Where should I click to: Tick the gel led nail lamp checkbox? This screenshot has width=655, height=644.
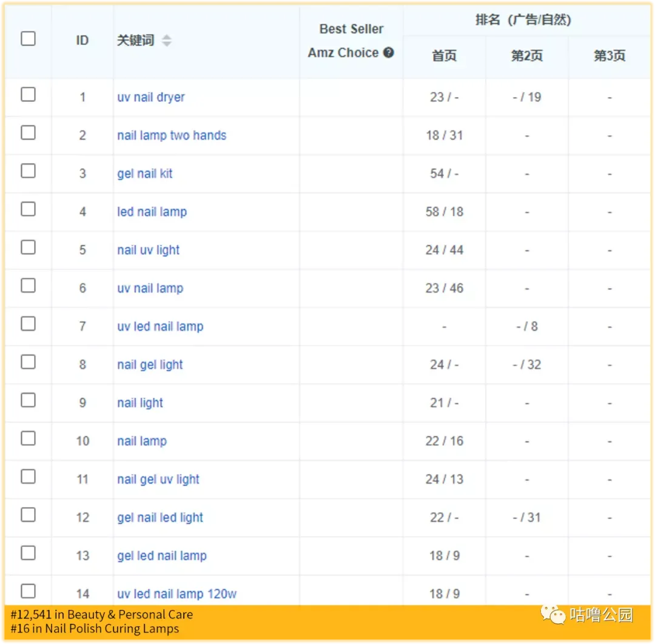[28, 553]
